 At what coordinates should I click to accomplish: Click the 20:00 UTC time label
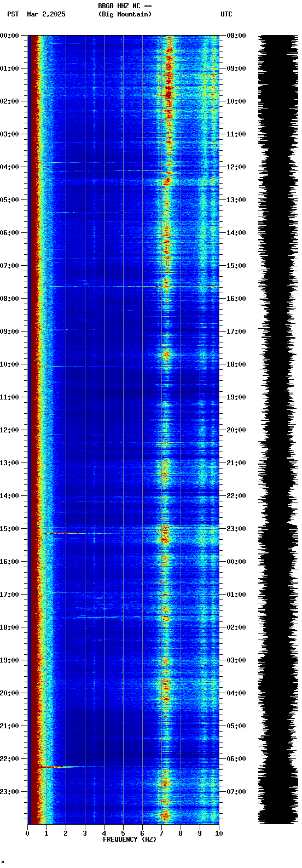(x=236, y=430)
